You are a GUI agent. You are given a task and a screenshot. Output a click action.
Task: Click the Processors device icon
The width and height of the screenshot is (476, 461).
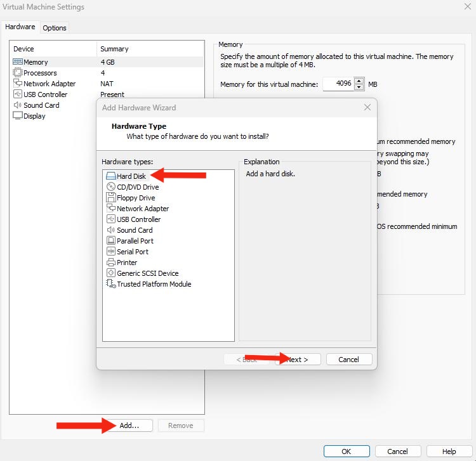18,73
